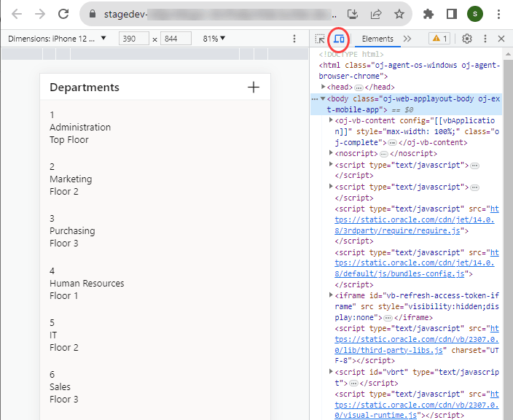Expand the head element node
The width and height of the screenshot is (513, 420).
pyautogui.click(x=323, y=87)
